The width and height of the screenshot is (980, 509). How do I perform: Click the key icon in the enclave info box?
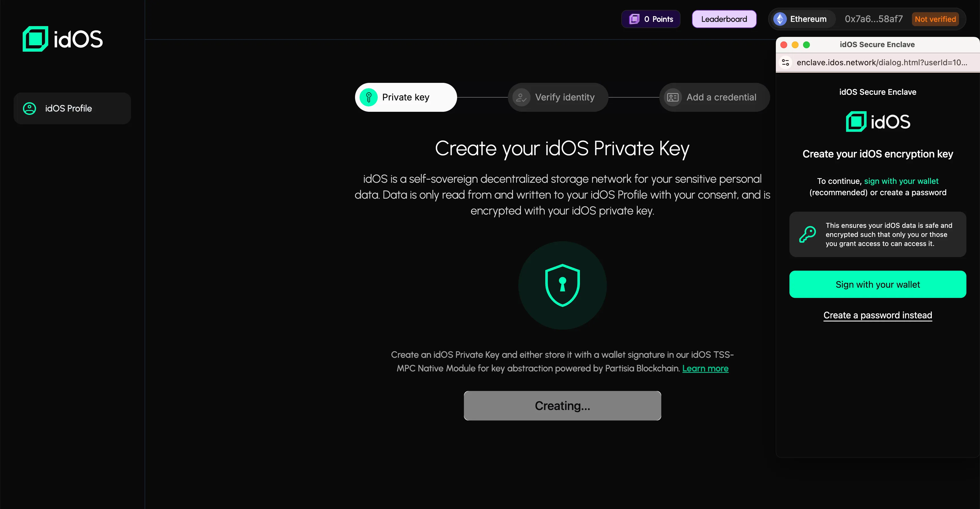coord(807,235)
